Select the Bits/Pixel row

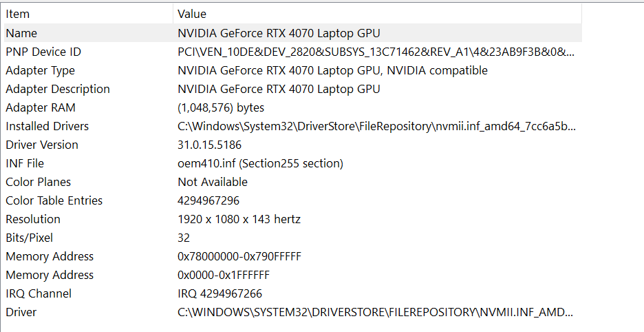click(293, 238)
